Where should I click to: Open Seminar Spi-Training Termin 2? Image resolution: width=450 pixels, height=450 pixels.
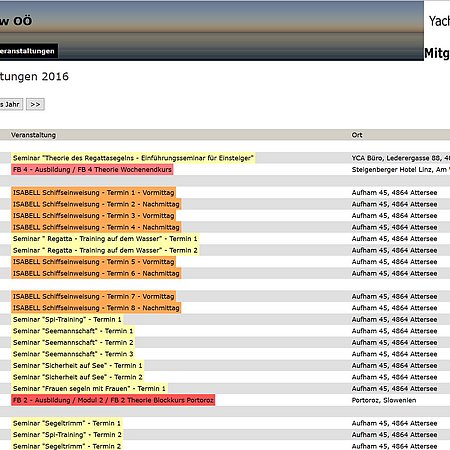click(67, 435)
